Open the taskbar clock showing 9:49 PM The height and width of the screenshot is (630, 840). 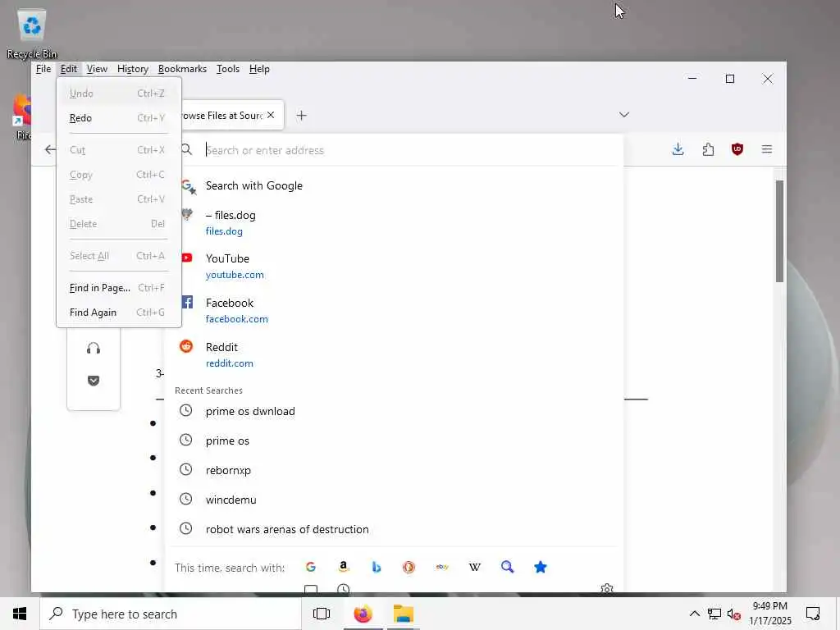pyautogui.click(x=769, y=614)
